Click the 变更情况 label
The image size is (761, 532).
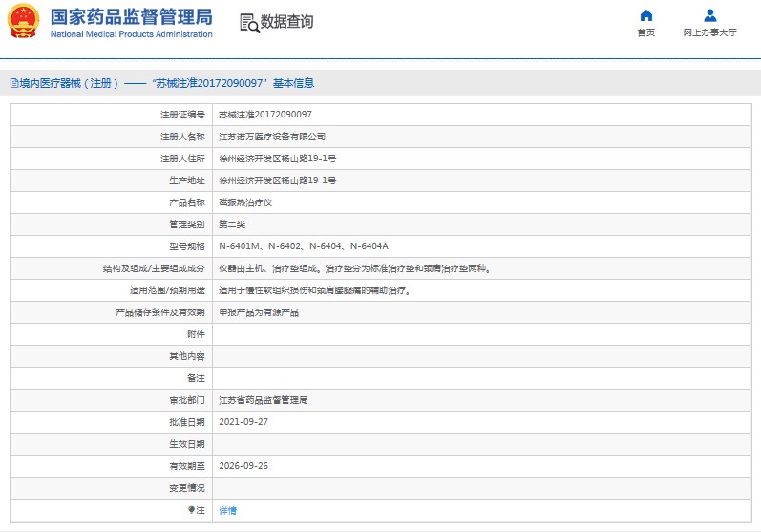187,488
